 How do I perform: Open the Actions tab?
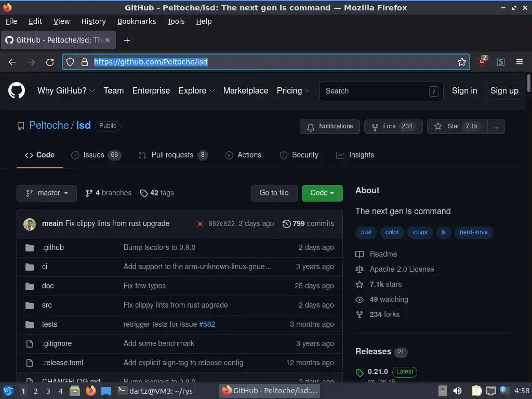point(243,155)
